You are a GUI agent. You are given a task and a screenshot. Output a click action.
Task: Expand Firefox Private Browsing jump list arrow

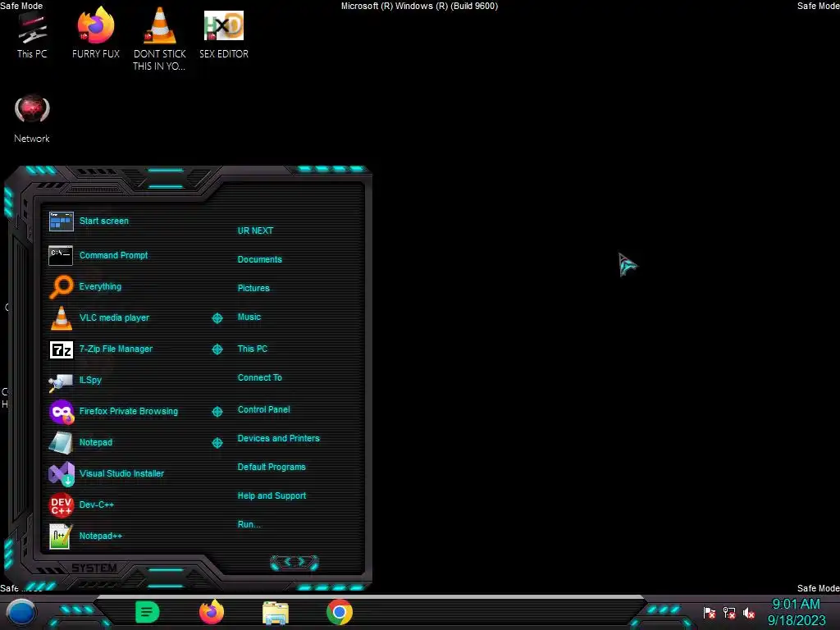[217, 412]
